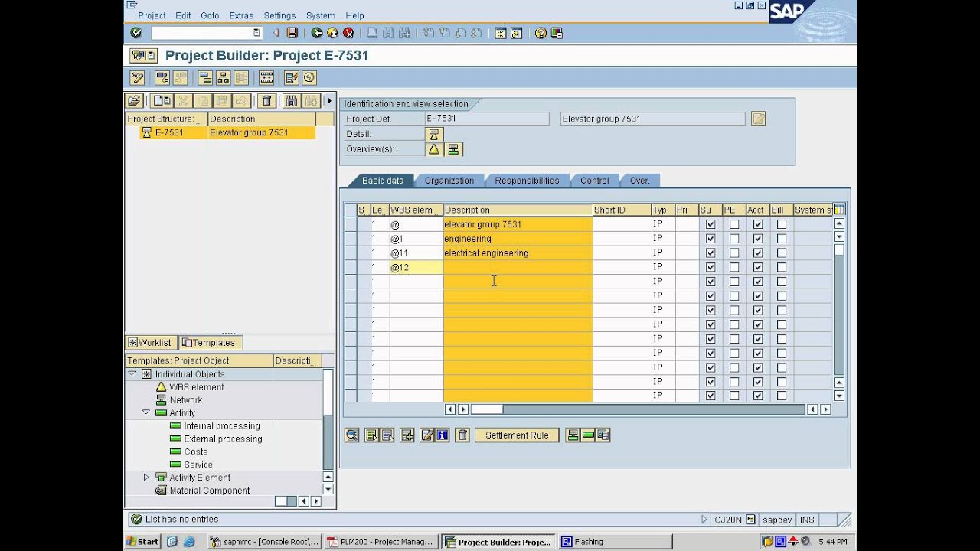
Task: Click the Windows Start button
Action: 143,541
